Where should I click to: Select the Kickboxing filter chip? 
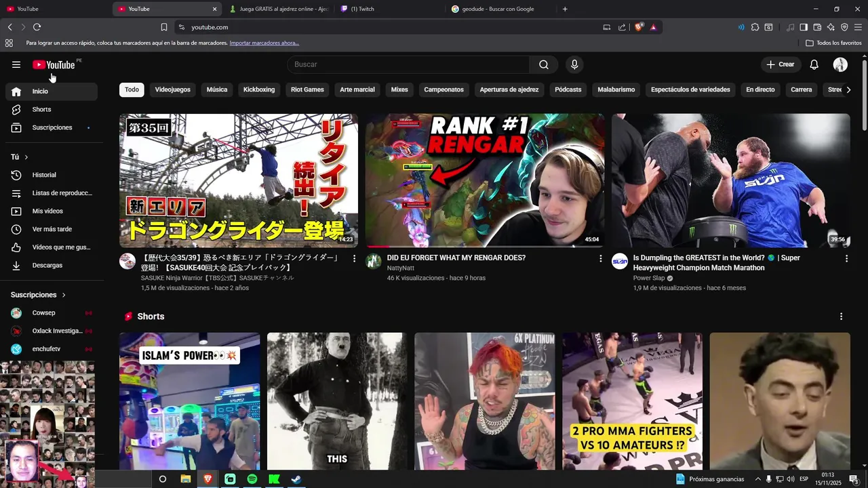259,89
